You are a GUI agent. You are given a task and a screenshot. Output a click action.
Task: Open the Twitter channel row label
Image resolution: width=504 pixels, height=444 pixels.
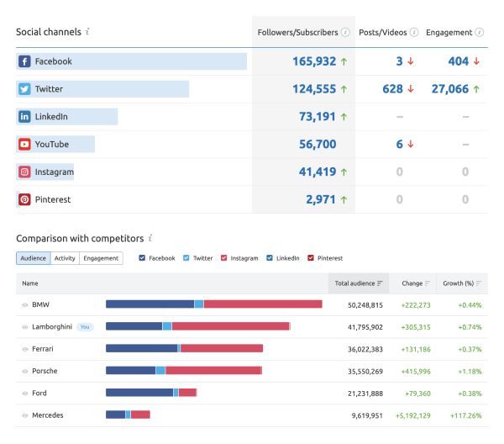49,89
